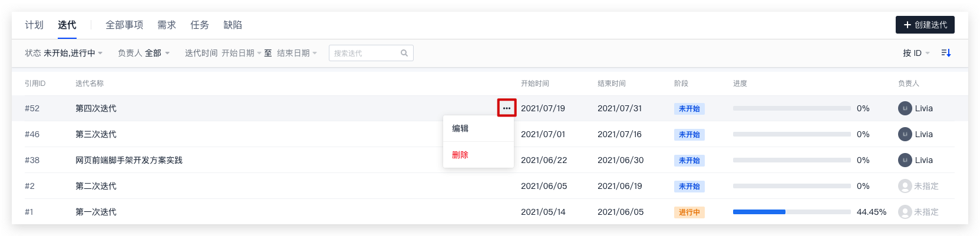
Task: Choose 删除 in the context menu
Action: point(479,155)
